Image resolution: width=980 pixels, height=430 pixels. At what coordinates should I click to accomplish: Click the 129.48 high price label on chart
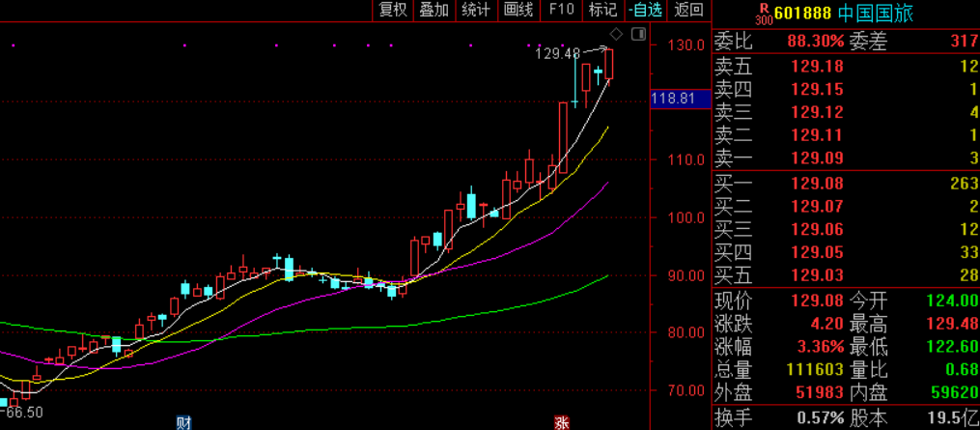pos(557,54)
